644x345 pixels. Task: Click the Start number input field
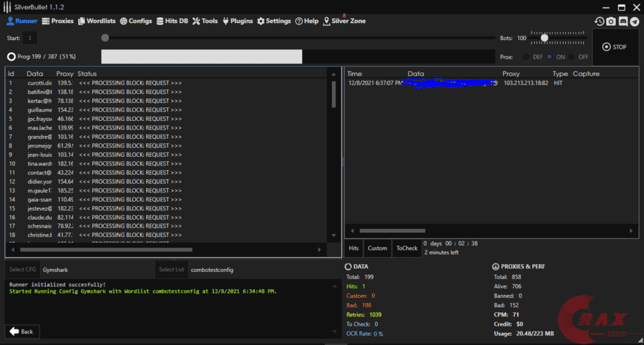click(x=31, y=38)
